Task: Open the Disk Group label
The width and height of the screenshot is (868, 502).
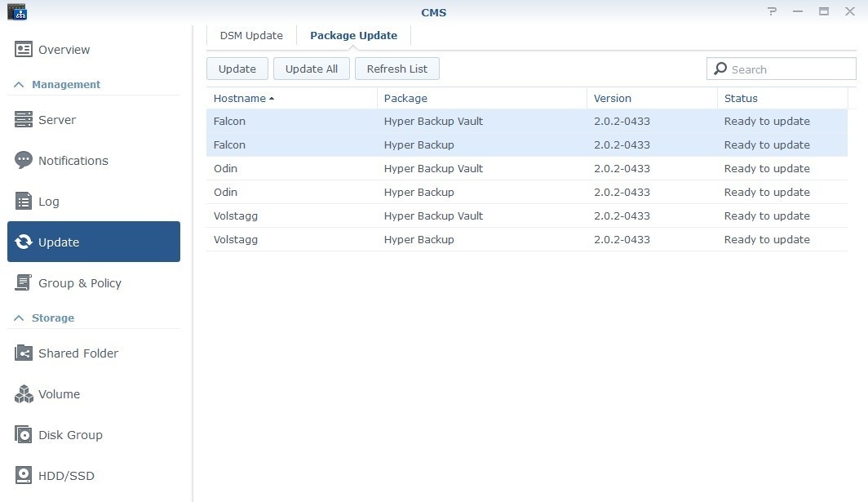Action: pos(70,435)
